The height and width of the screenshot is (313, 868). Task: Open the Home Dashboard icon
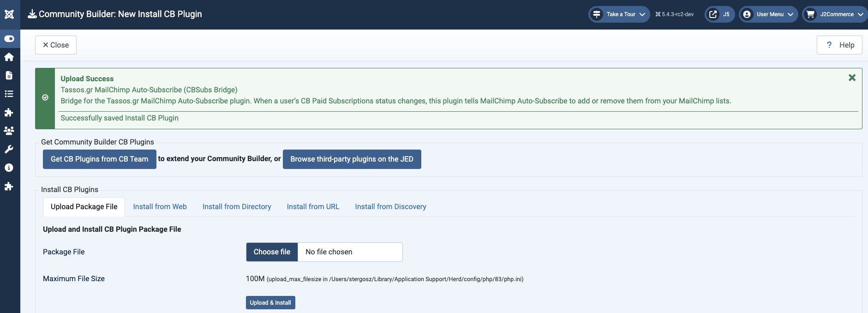click(x=9, y=57)
